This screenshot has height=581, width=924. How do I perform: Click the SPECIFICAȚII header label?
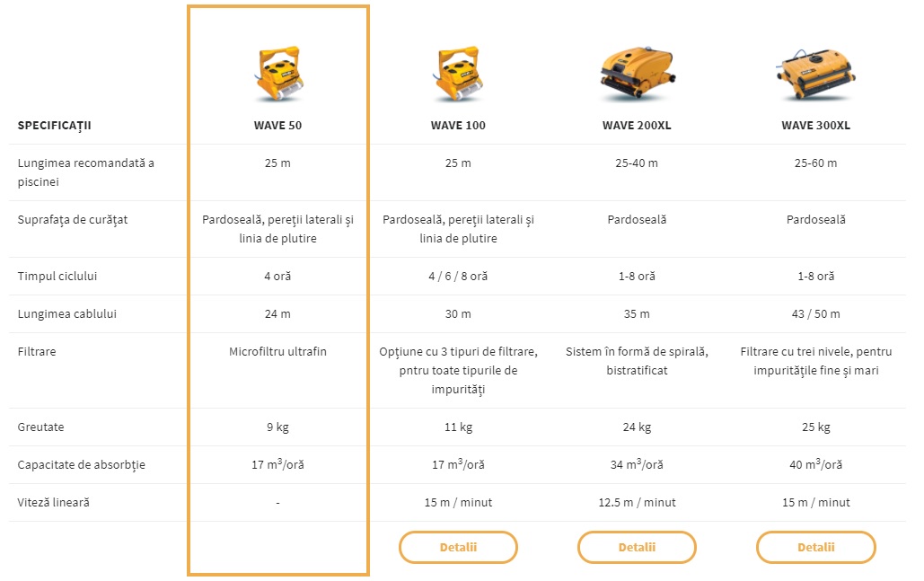click(x=55, y=126)
